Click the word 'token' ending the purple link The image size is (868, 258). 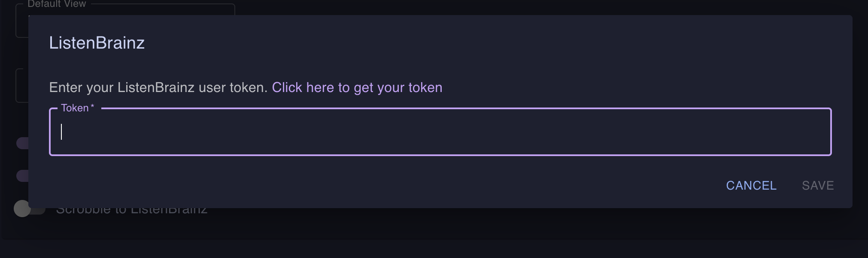pos(425,87)
